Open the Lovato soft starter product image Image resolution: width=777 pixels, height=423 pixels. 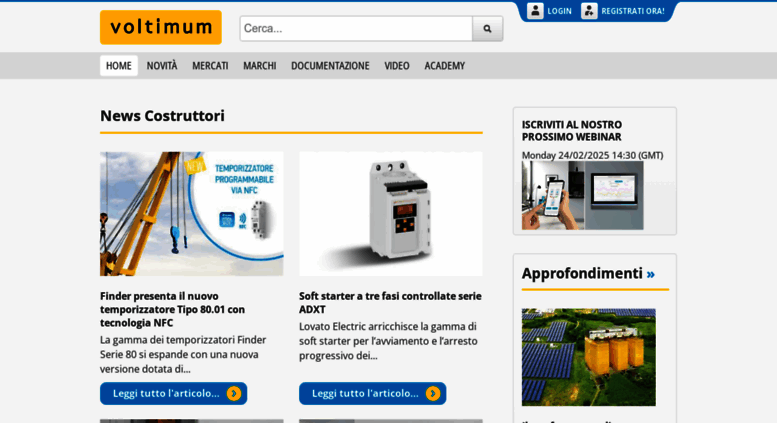[x=390, y=214]
